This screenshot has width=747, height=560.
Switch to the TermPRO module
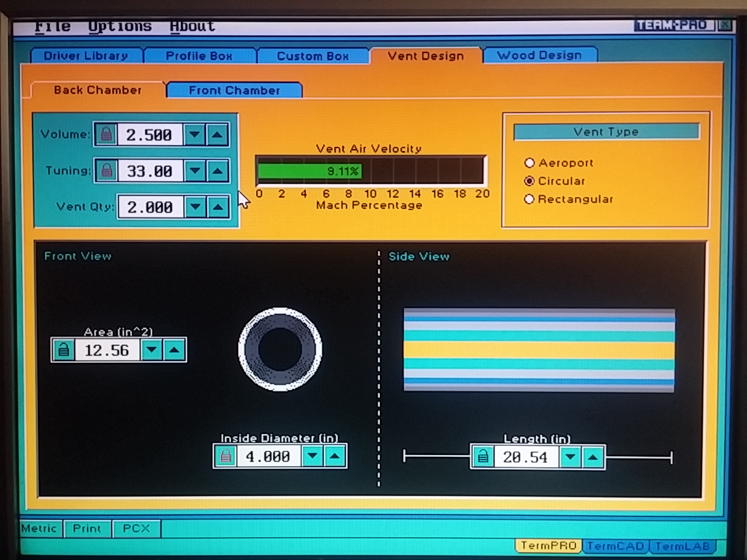point(549,546)
